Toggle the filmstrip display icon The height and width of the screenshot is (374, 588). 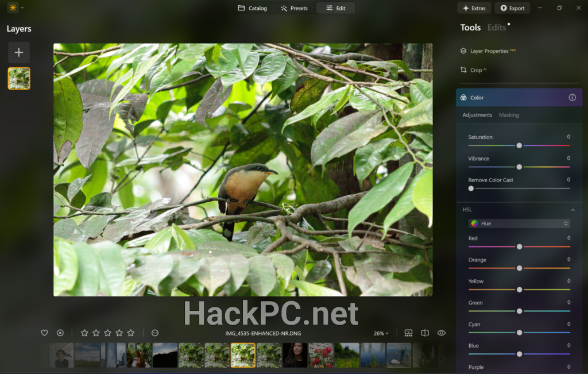pyautogui.click(x=408, y=333)
